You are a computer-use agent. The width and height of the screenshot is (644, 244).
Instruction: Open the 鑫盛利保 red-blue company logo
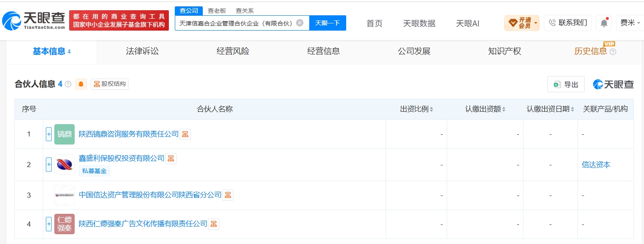point(64,165)
